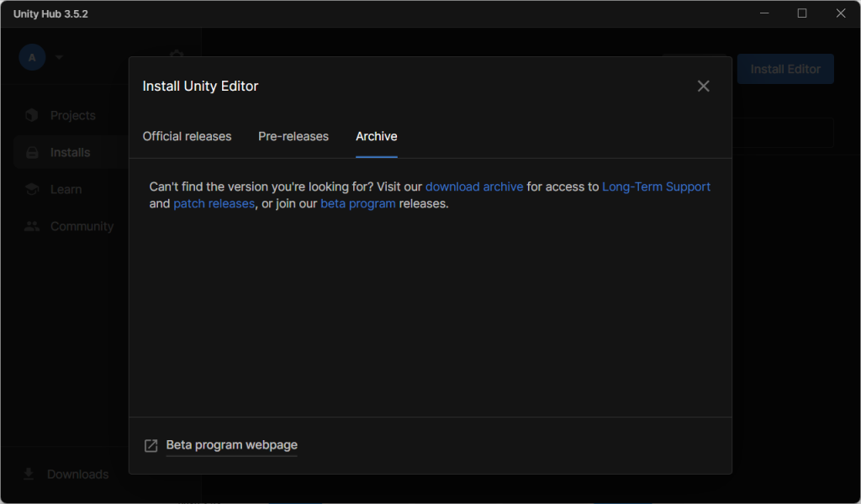Click the Learn graduation cap icon
Screen dimensions: 861x504
(x=32, y=190)
